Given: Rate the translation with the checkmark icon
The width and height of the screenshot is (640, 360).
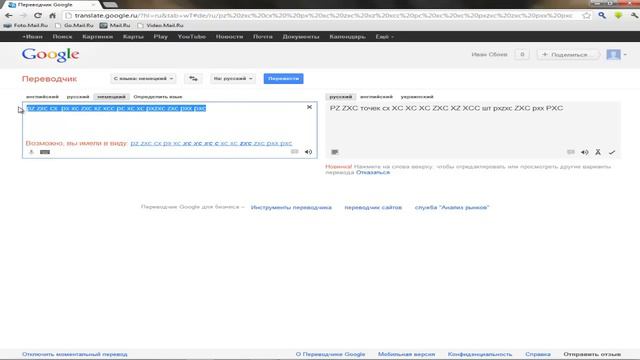Looking at the screenshot, I should coord(612,152).
